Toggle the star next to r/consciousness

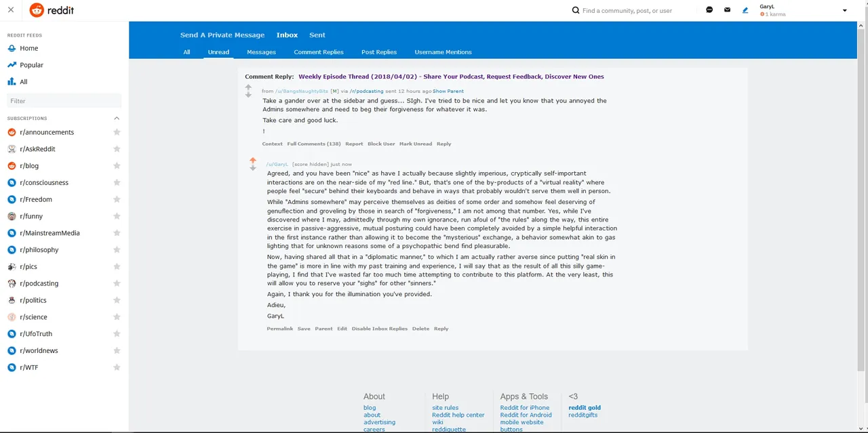[117, 182]
